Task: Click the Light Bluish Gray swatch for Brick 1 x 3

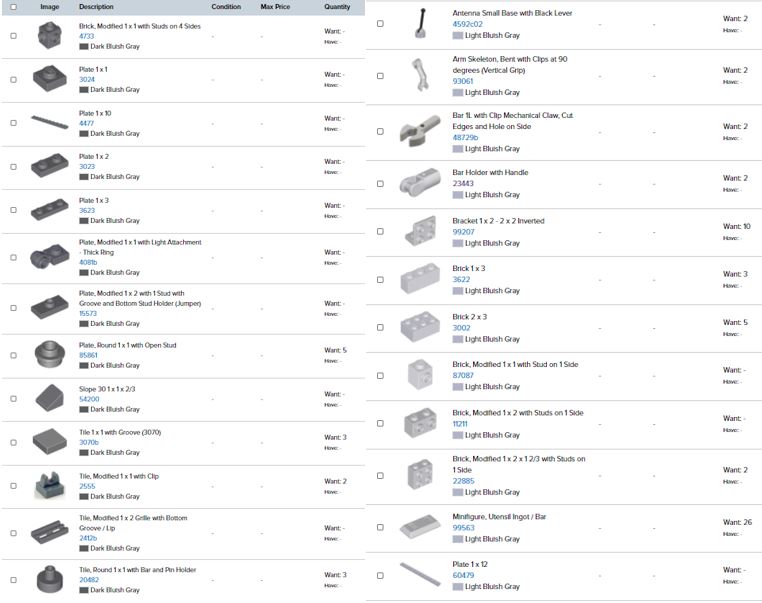Action: [x=458, y=291]
